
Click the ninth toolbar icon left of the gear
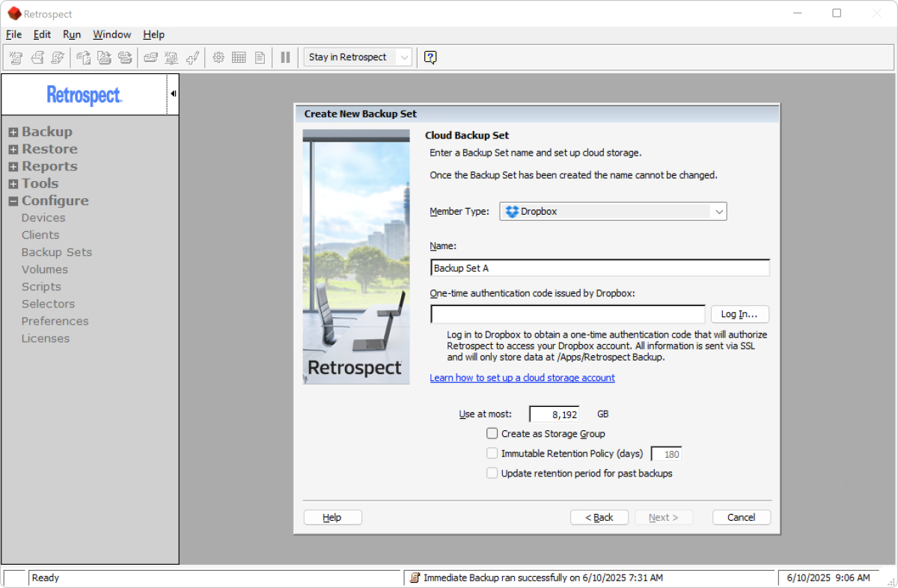pos(192,57)
